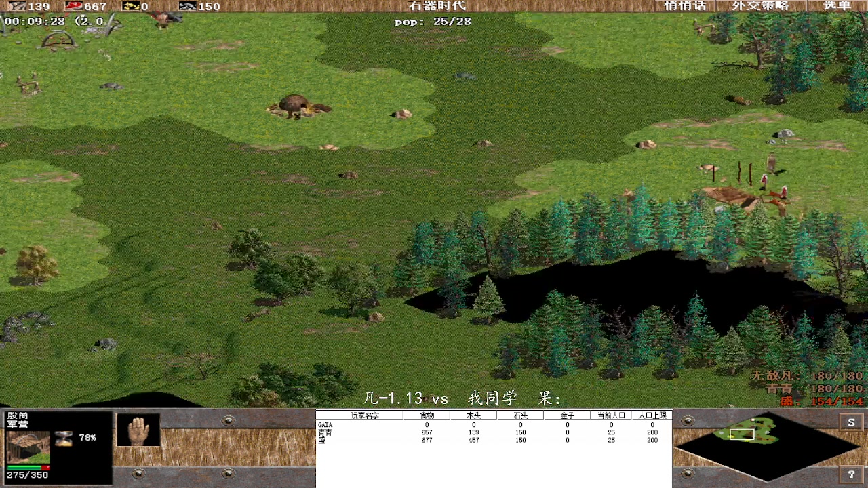
Task: Open the 外交策略 diplomacy menu
Action: click(760, 6)
